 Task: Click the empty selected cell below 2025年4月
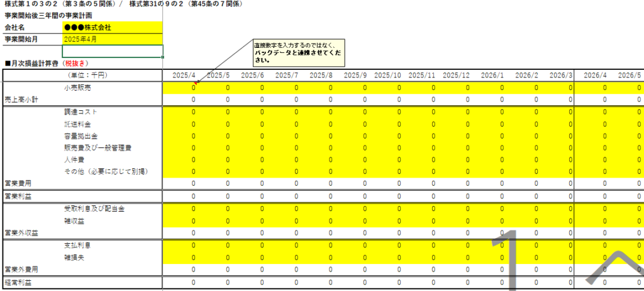(112, 51)
